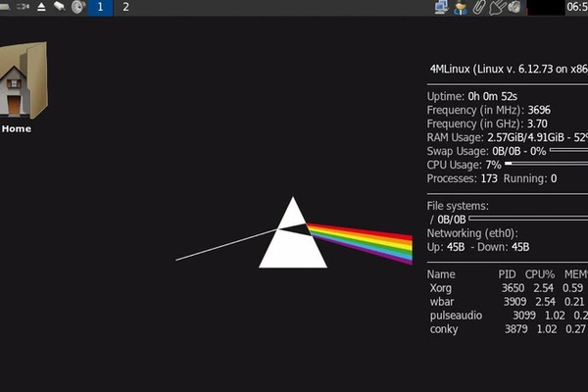Click the '/ 0B/0B' filesystem text

448,220
